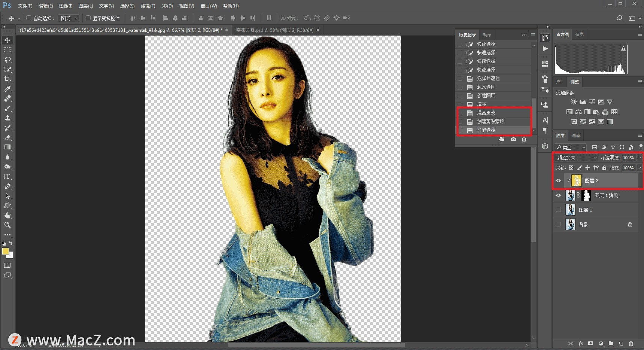This screenshot has width=644, height=350.
Task: Switch to the 动作 tab
Action: (x=487, y=35)
